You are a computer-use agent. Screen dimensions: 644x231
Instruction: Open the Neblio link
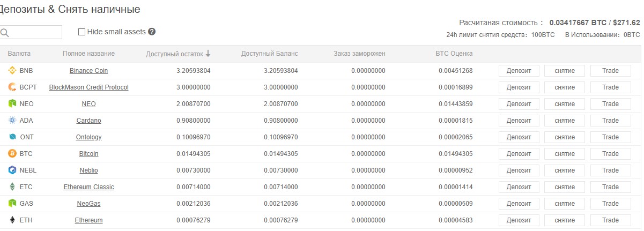point(89,170)
